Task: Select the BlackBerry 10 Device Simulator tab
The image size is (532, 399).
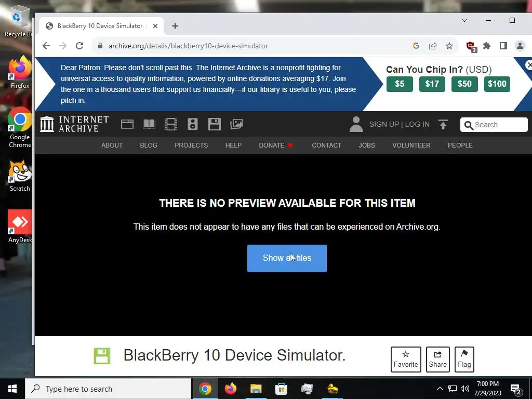Action: (101, 26)
